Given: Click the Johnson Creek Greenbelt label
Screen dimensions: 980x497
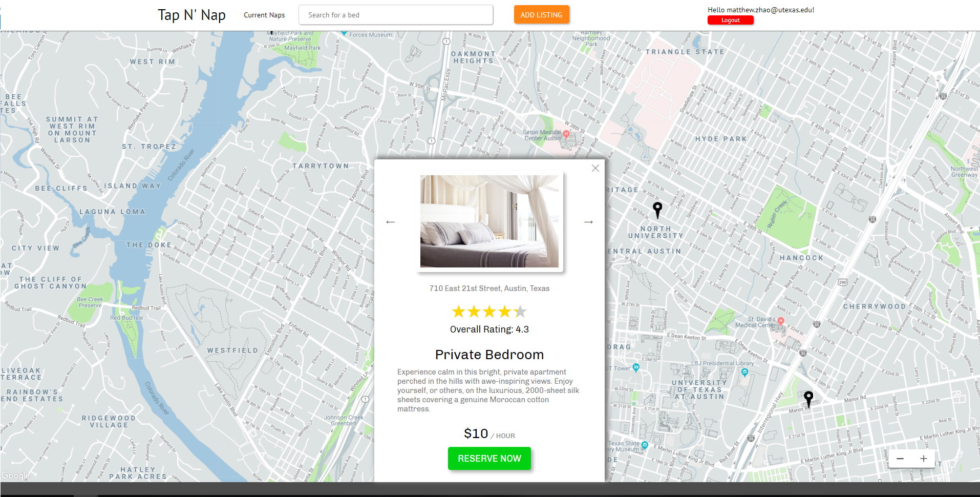Looking at the screenshot, I should click(344, 420).
